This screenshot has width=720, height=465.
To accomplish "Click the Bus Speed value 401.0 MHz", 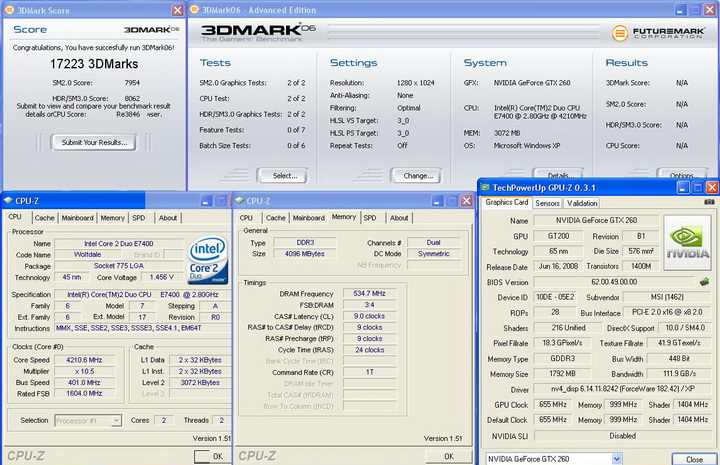I will pos(84,382).
